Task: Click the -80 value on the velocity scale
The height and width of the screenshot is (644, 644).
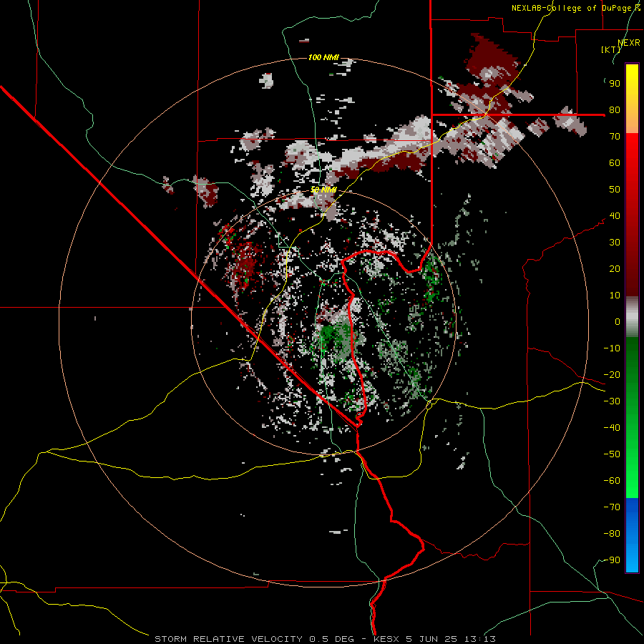Action: (x=612, y=534)
